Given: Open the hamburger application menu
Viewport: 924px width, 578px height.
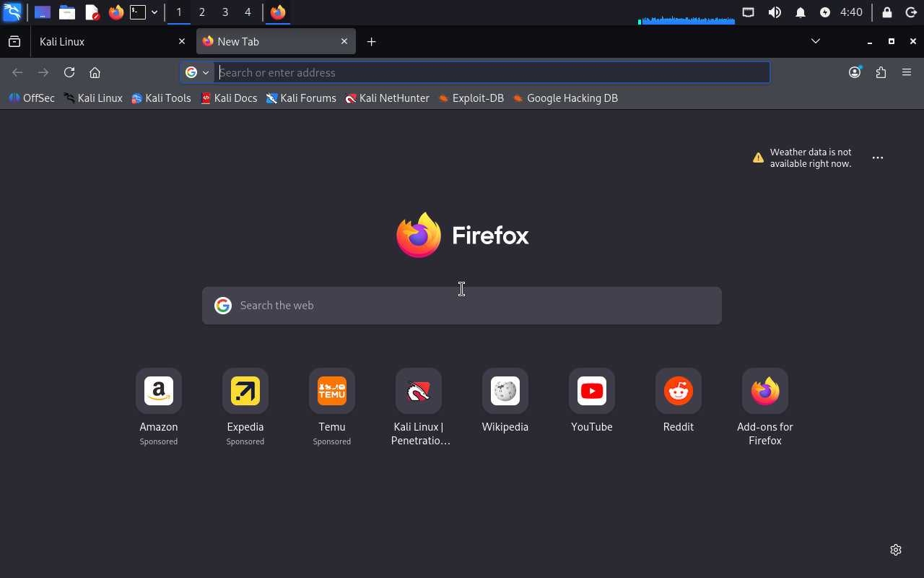Looking at the screenshot, I should [x=907, y=72].
